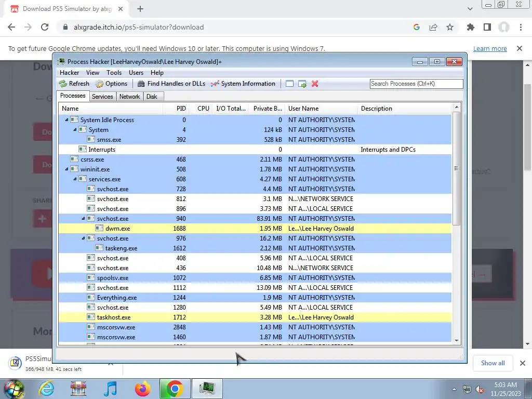
Task: Switch to the Disk tab
Action: (x=152, y=97)
